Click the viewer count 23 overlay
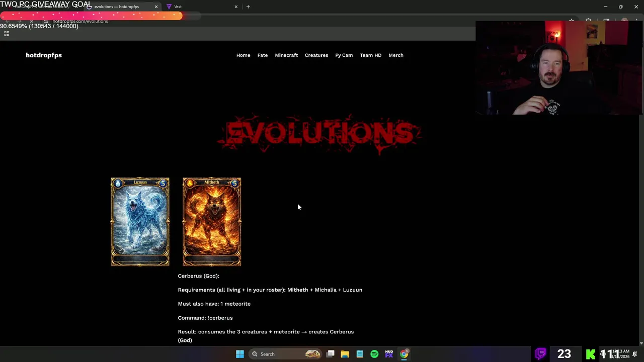This screenshot has width=644, height=362. click(x=564, y=354)
